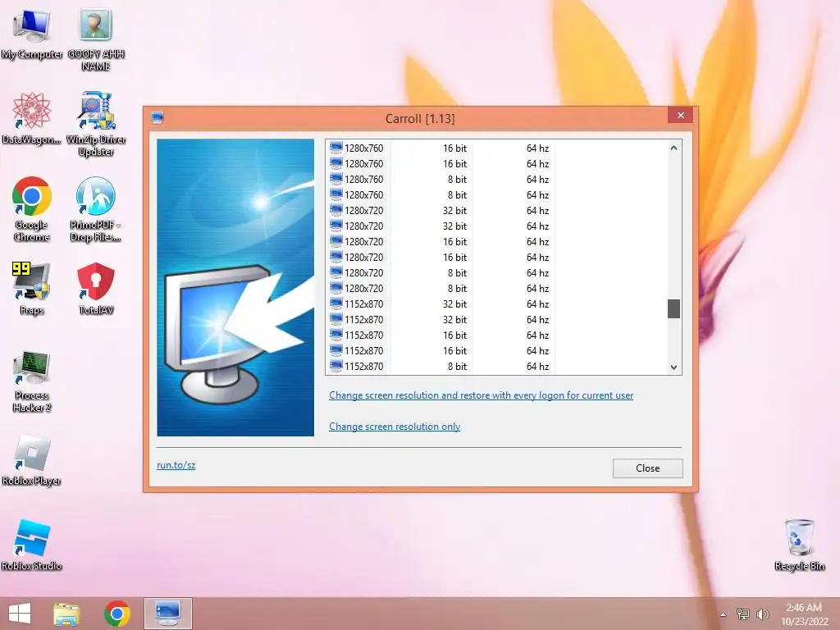
Task: Select the Google Chrome desktop shortcut
Action: (32, 209)
